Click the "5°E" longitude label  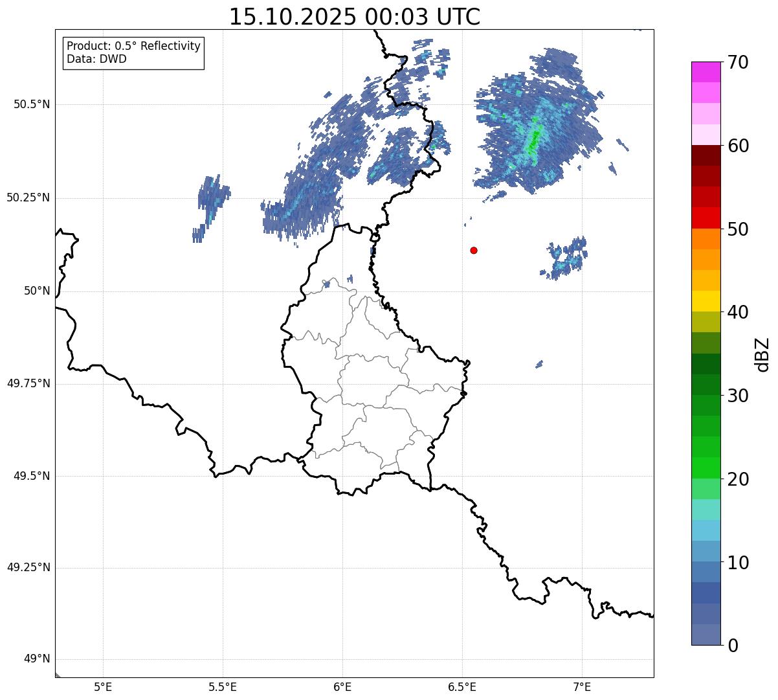[103, 687]
